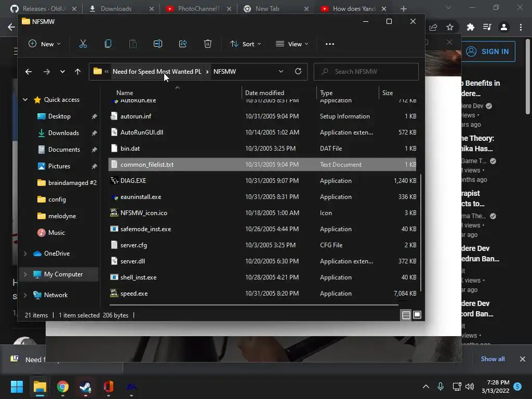Screen dimensions: 532x399
Task: Refresh the NFSMW folder view
Action: point(298,71)
